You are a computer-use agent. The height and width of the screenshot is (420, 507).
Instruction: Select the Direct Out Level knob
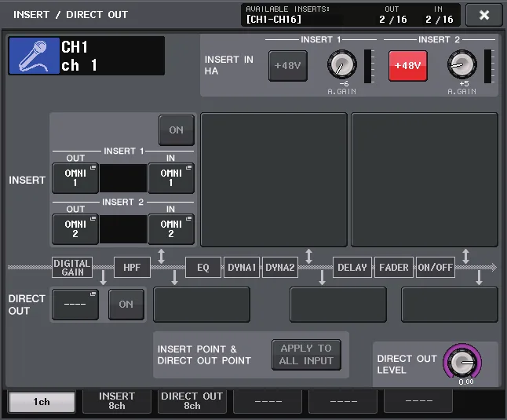(x=462, y=362)
